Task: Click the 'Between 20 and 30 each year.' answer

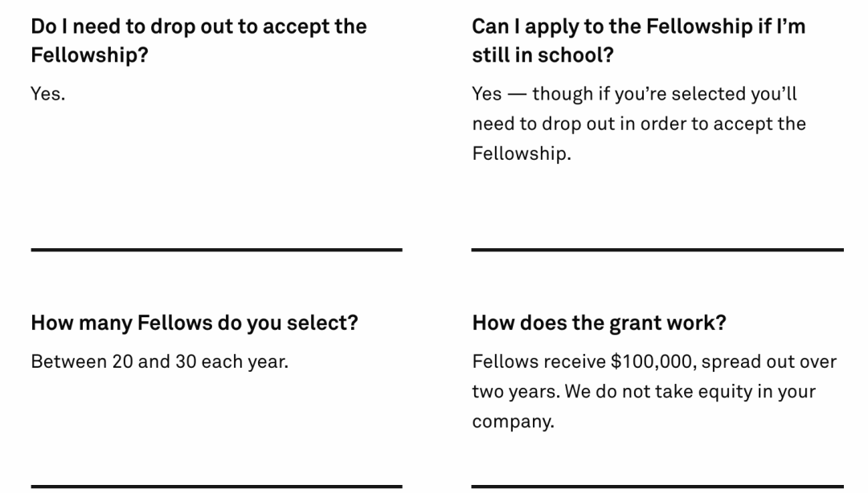Action: pos(159,361)
